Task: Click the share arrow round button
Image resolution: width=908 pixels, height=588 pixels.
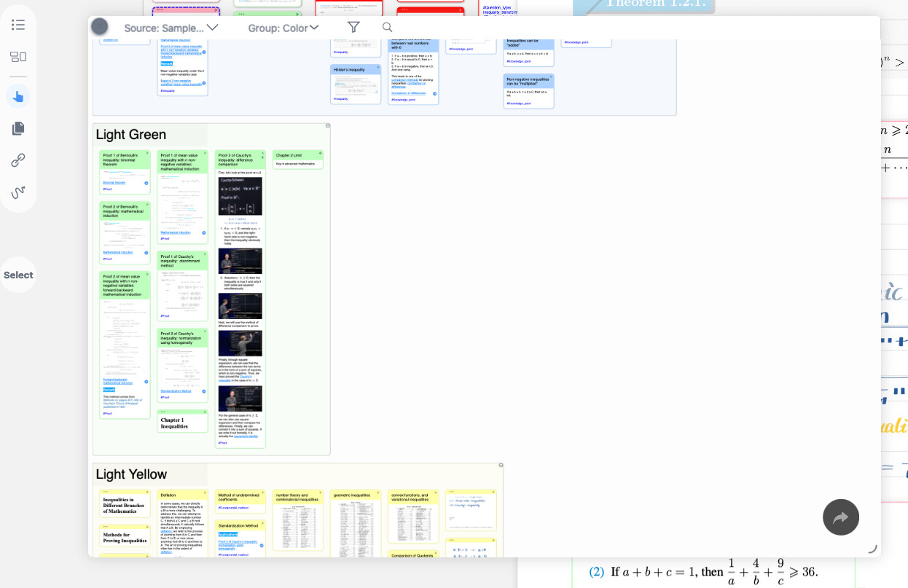Action: pos(841,517)
